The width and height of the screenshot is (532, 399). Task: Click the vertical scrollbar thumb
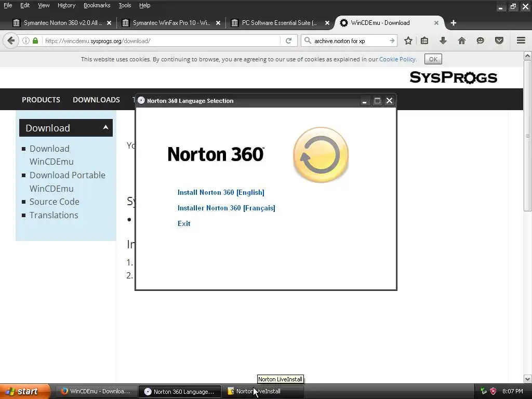coord(528,136)
